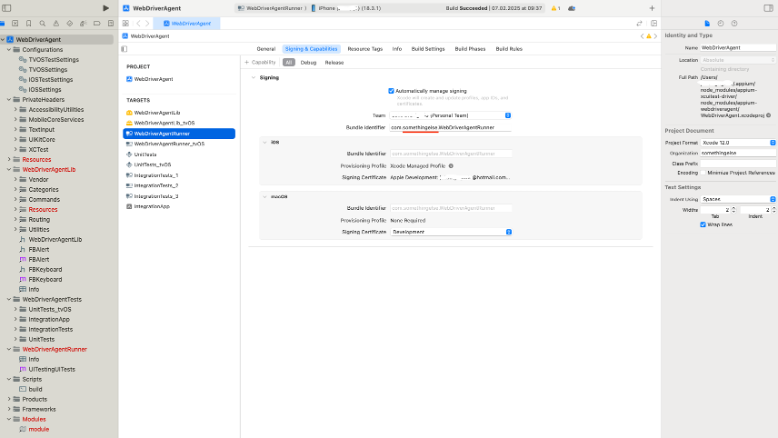Open the issue navigator triangle icon
This screenshot has height=438, width=778.
[x=56, y=23]
